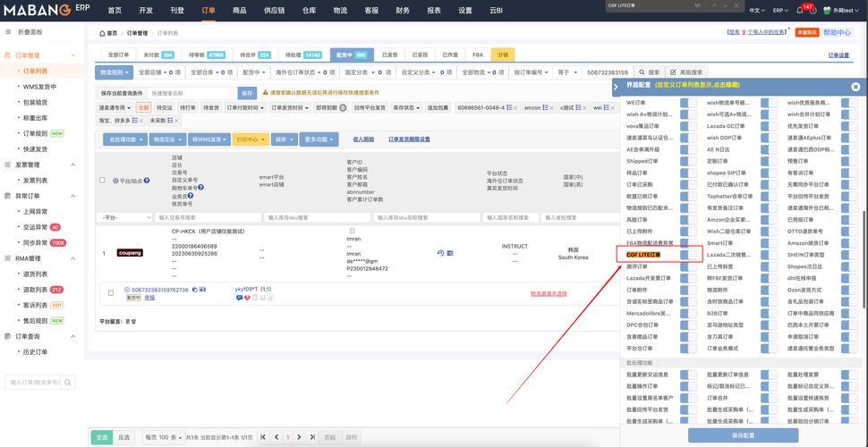The image size is (868, 447).
Task: Open the 中文 language dropdown
Action: [756, 11]
